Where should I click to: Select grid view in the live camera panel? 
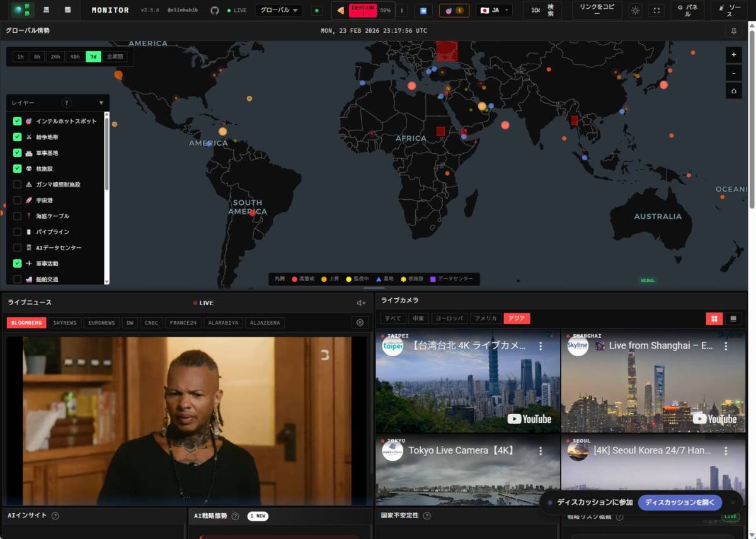(x=714, y=318)
